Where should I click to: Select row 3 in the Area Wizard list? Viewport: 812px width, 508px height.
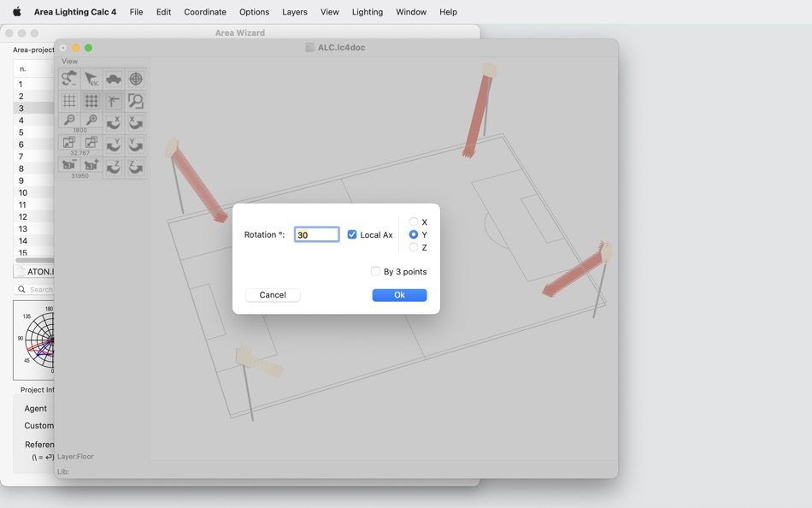[x=33, y=109]
